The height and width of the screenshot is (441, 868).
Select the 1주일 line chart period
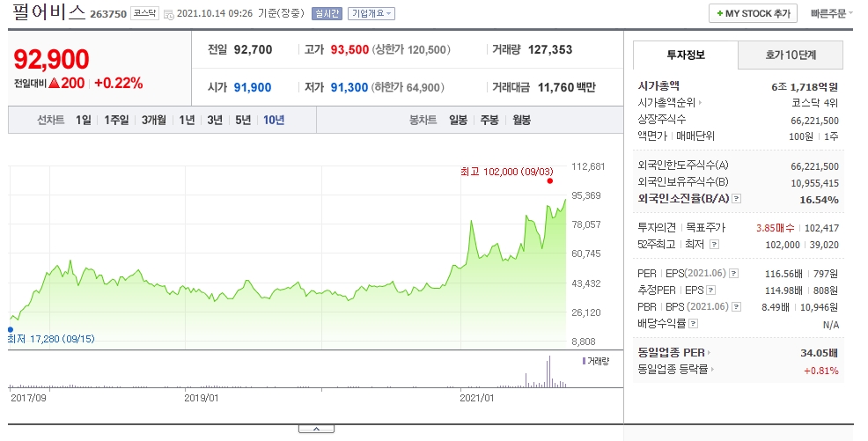116,120
